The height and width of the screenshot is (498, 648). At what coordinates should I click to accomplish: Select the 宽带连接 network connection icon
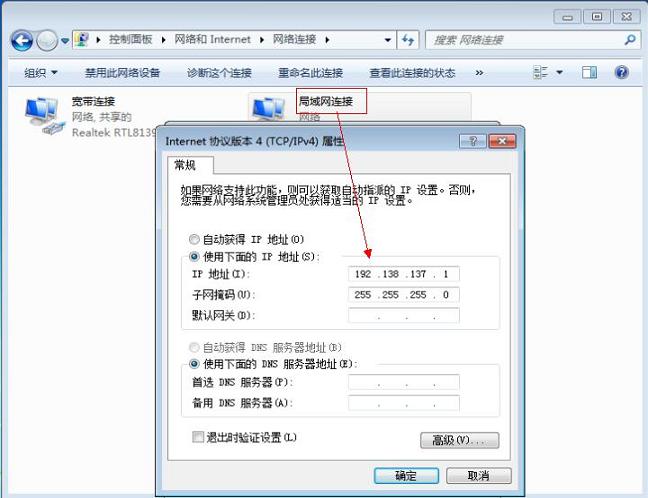[x=42, y=116]
